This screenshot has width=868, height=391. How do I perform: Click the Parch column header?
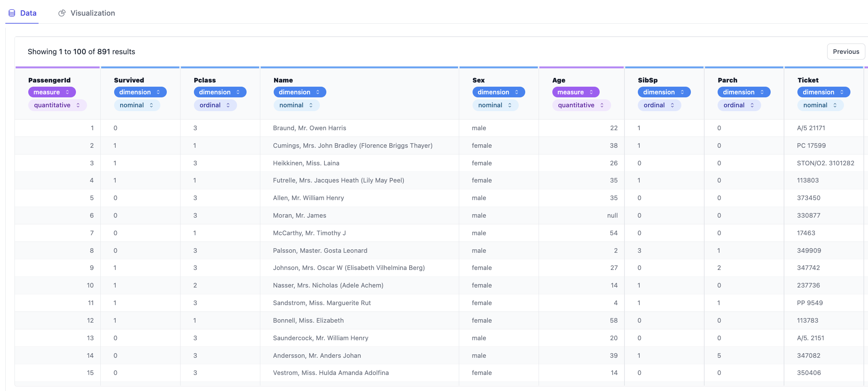727,80
